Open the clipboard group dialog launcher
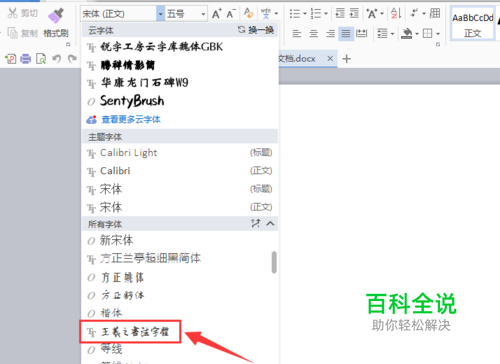 (x=68, y=44)
